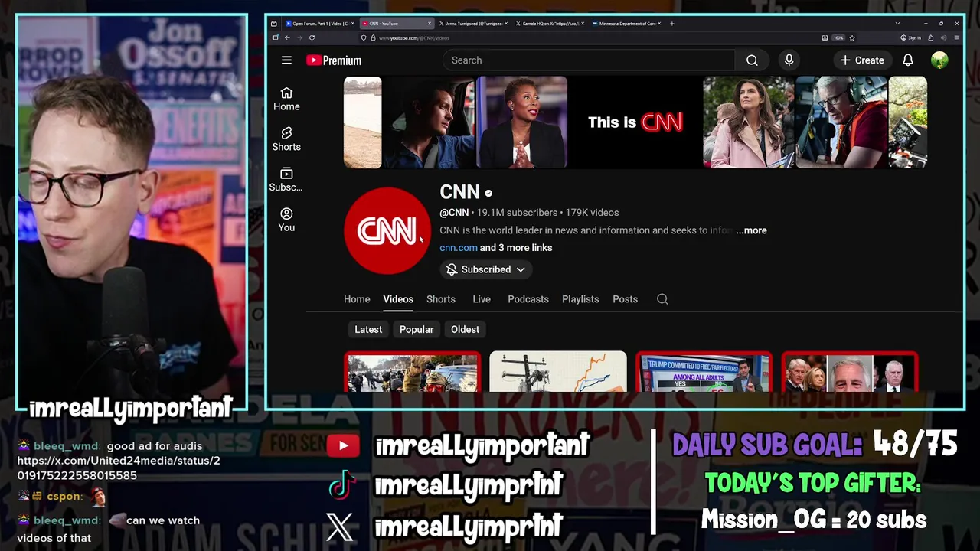This screenshot has height=551, width=980.
Task: Expand the Subscribed notification dropdown
Action: (486, 269)
